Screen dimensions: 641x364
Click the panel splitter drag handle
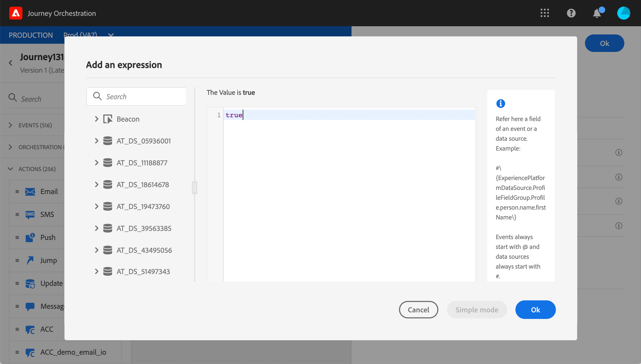pyautogui.click(x=195, y=188)
